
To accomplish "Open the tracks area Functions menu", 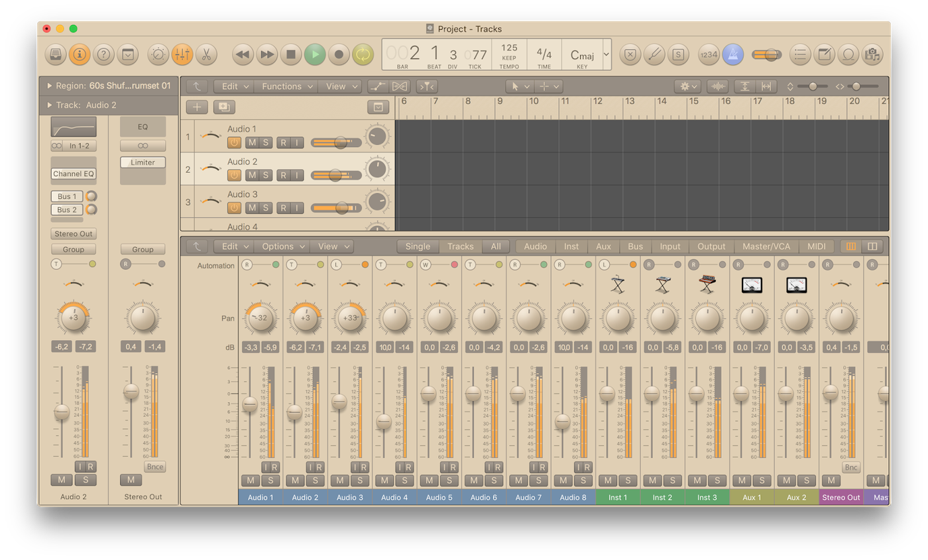I will [286, 86].
